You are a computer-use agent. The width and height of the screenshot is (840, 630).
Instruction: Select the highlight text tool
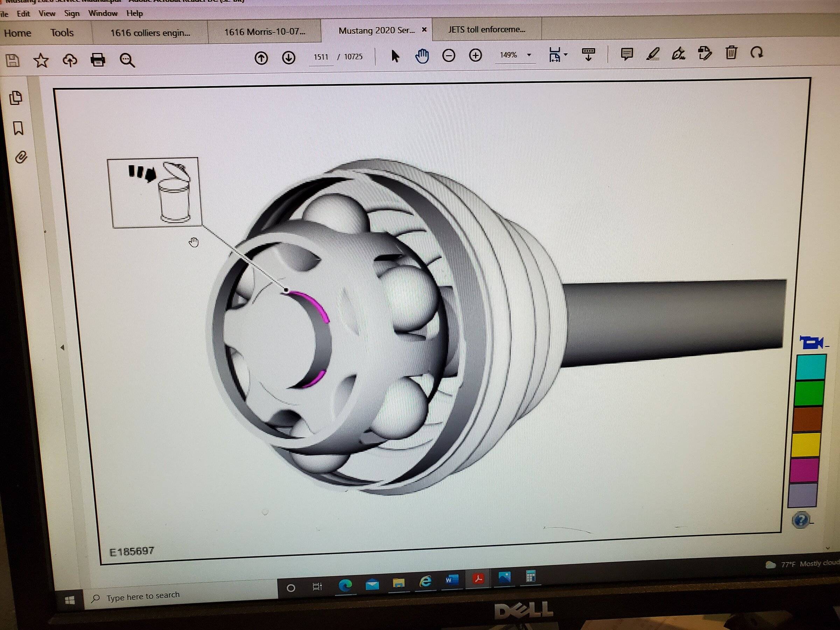pyautogui.click(x=653, y=54)
